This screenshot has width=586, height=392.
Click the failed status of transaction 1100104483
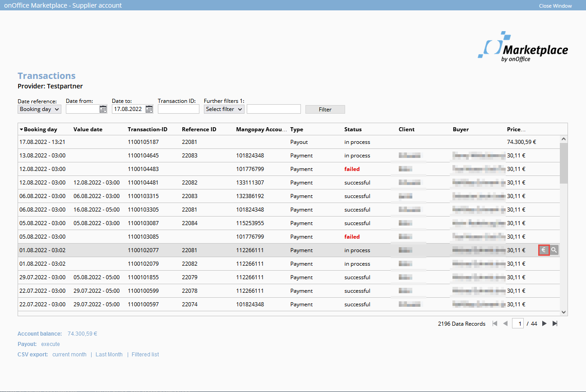tap(352, 169)
